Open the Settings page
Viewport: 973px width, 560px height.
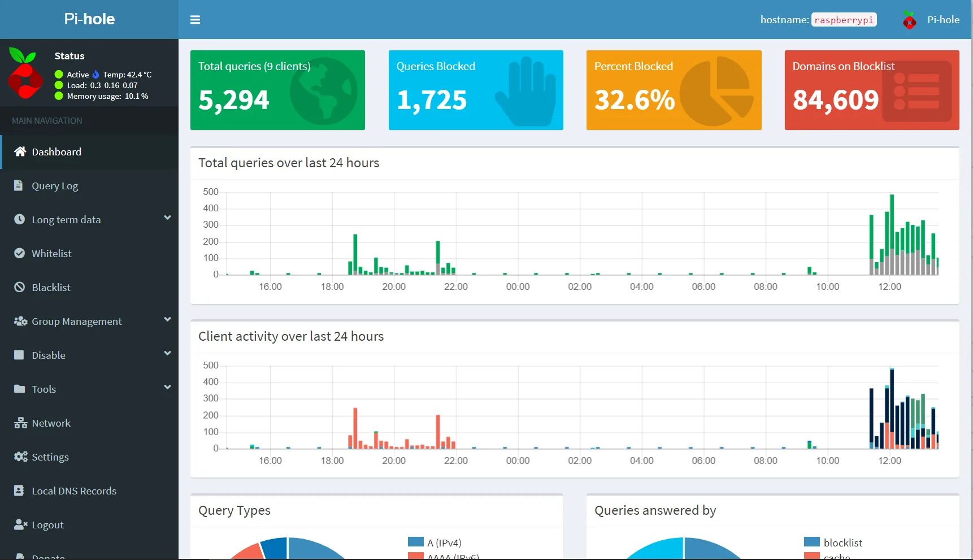pyautogui.click(x=89, y=457)
